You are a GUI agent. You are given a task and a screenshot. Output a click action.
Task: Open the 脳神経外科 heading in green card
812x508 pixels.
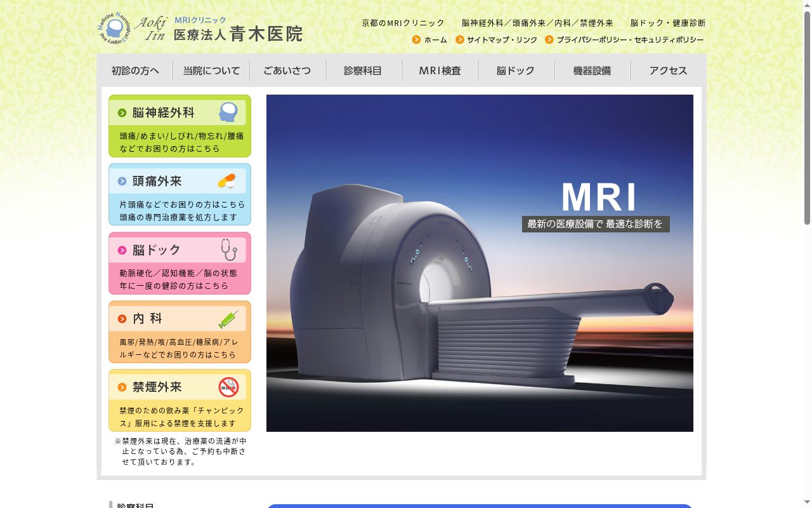click(x=164, y=113)
